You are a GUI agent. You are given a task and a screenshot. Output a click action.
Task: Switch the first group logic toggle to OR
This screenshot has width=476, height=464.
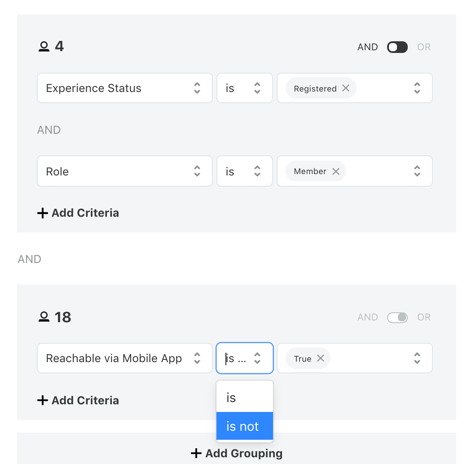397,47
